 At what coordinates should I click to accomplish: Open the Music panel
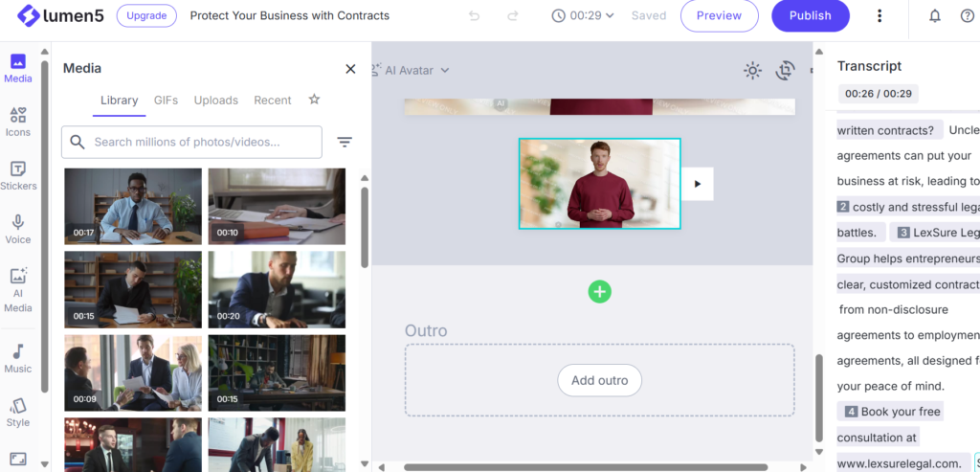[x=18, y=357]
